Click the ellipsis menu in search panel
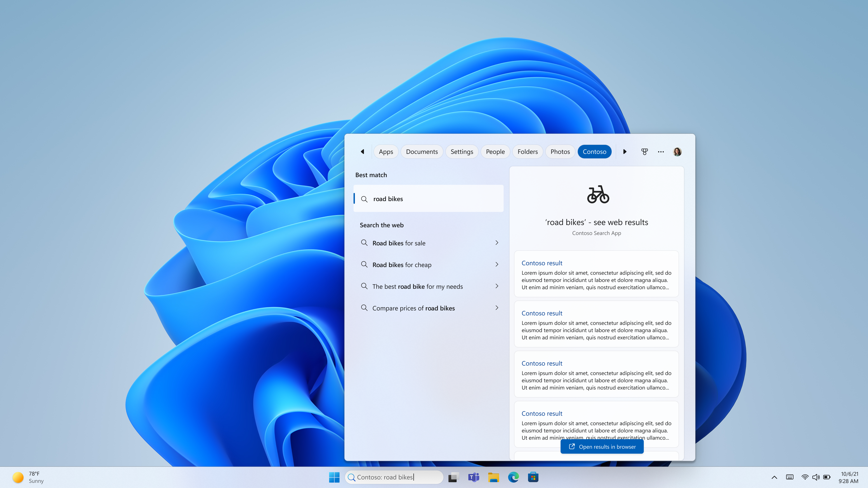868x488 pixels. point(660,151)
